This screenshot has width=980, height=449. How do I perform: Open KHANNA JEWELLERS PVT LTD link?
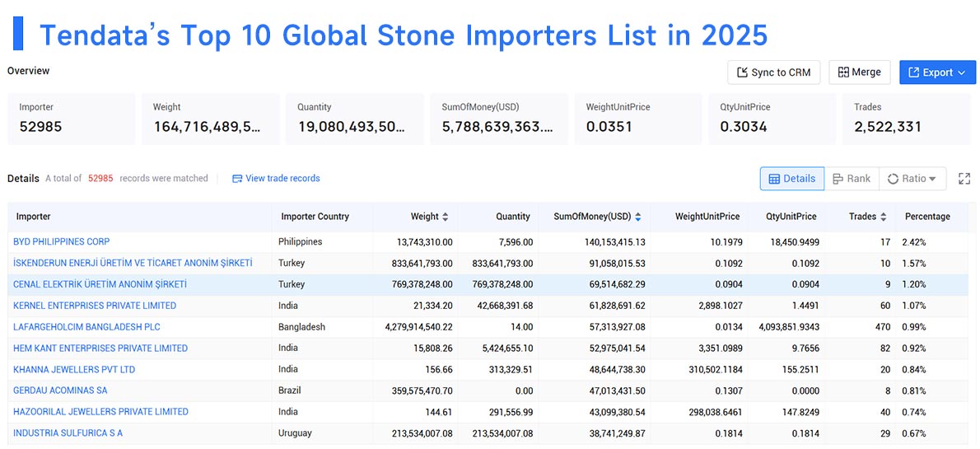point(74,369)
